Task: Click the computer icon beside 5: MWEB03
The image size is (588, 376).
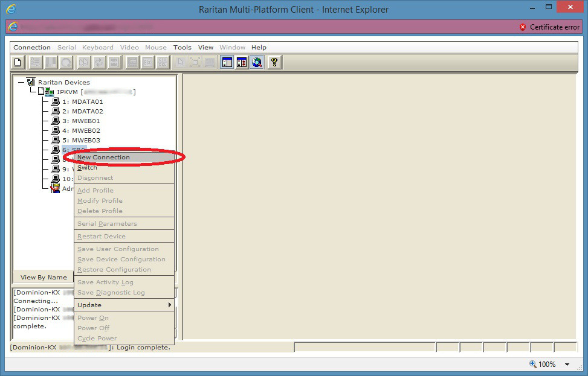Action: click(56, 140)
